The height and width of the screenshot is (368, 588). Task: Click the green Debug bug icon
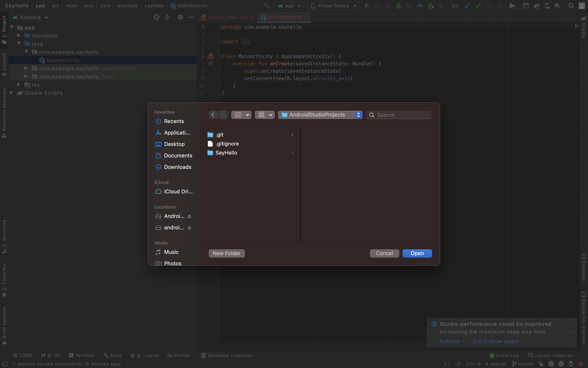tap(399, 6)
